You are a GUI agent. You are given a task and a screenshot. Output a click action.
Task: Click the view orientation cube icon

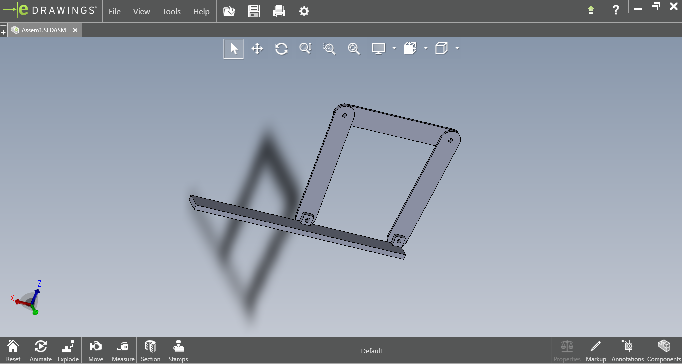click(x=441, y=49)
